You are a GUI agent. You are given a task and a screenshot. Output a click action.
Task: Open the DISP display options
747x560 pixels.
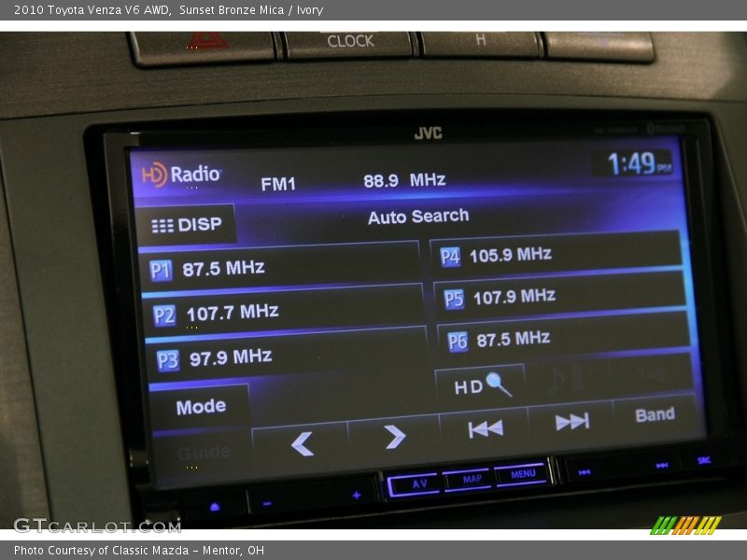(x=187, y=225)
